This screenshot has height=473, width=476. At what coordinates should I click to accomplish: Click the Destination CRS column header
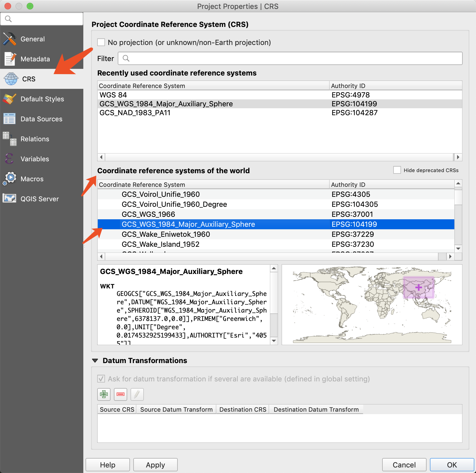tap(243, 409)
